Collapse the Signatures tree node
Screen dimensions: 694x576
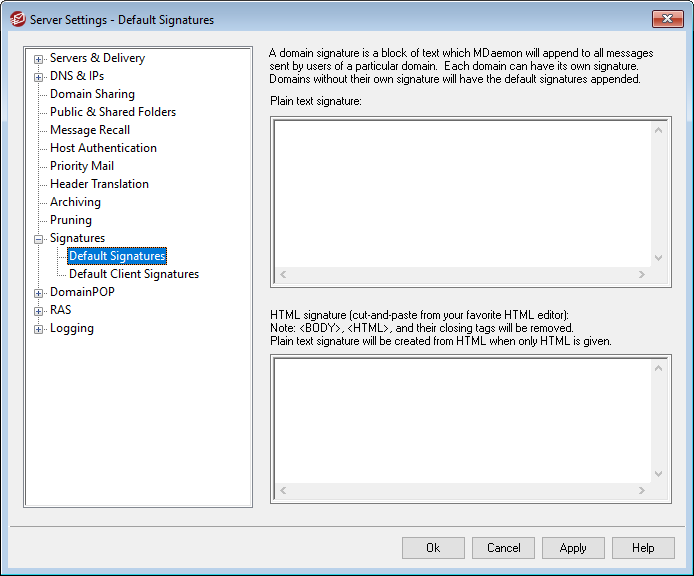[x=39, y=238]
